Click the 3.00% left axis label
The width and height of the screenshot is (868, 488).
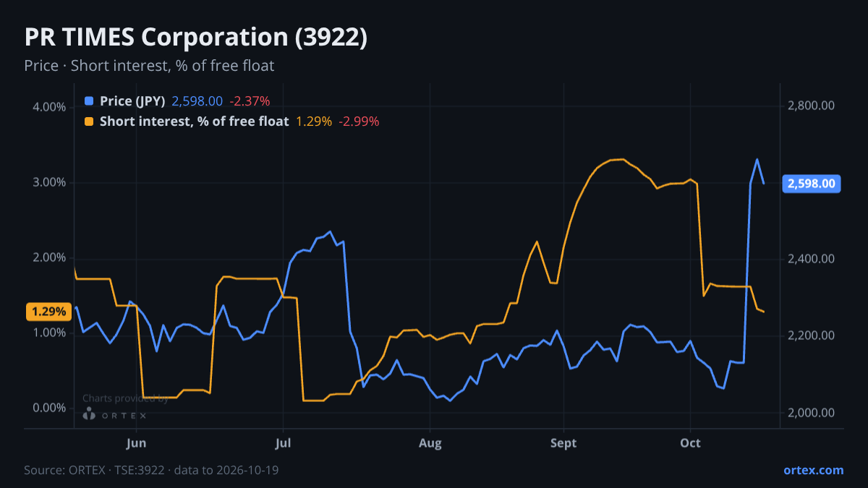(x=50, y=182)
